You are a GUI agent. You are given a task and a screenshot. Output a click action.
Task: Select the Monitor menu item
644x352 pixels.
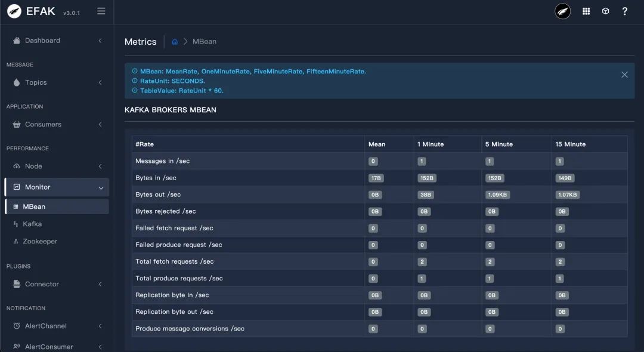click(57, 187)
